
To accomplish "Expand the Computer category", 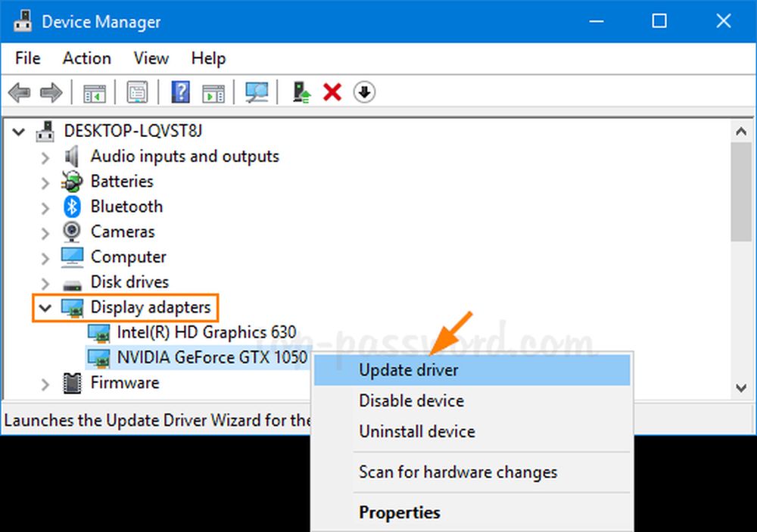I will 45,258.
